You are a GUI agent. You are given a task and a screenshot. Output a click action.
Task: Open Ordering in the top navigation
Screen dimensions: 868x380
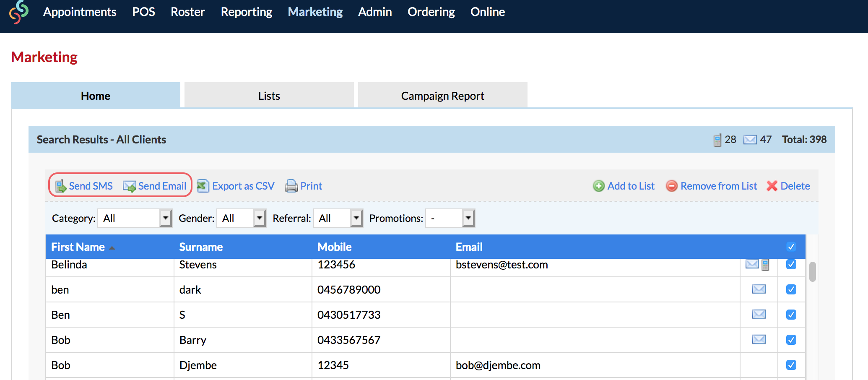(x=431, y=12)
